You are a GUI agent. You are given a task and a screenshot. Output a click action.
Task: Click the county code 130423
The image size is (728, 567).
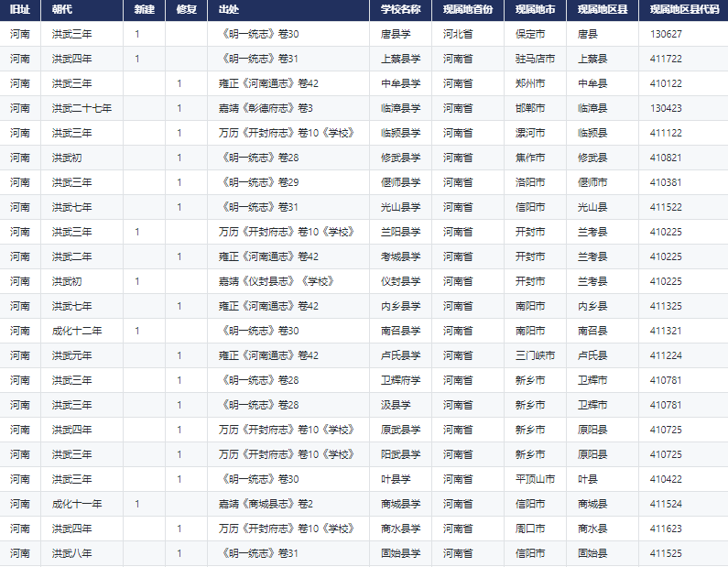click(666, 108)
